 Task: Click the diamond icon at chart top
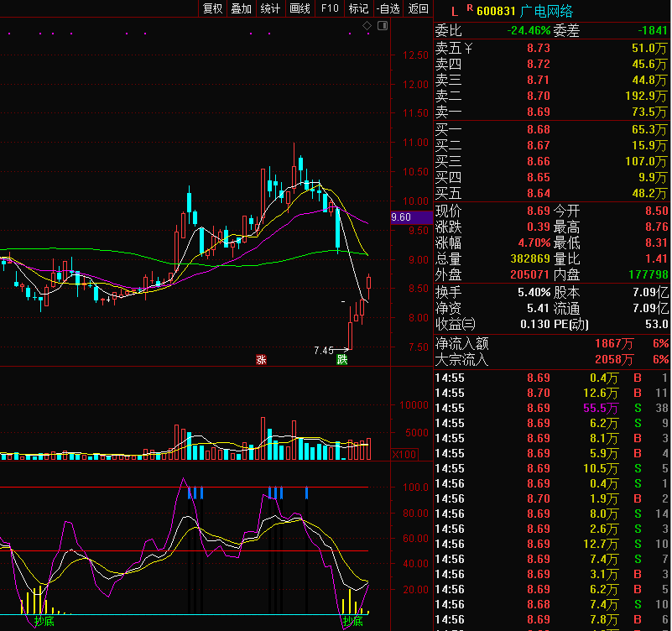[367, 27]
